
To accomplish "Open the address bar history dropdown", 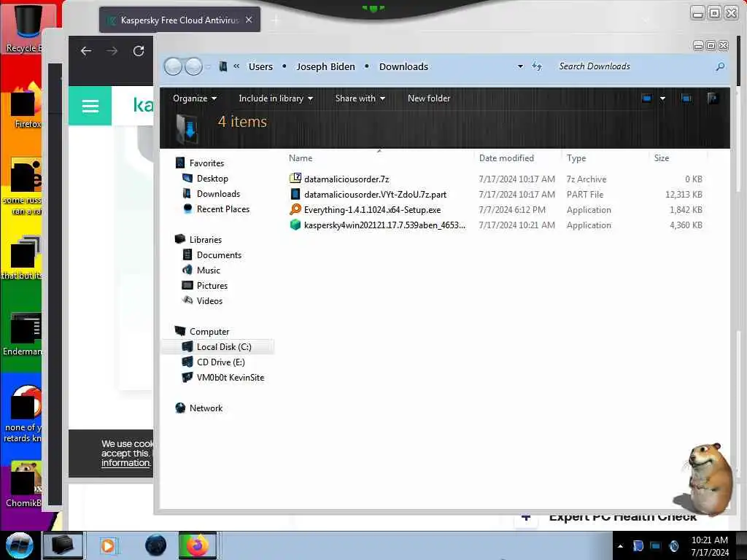I will pos(520,66).
